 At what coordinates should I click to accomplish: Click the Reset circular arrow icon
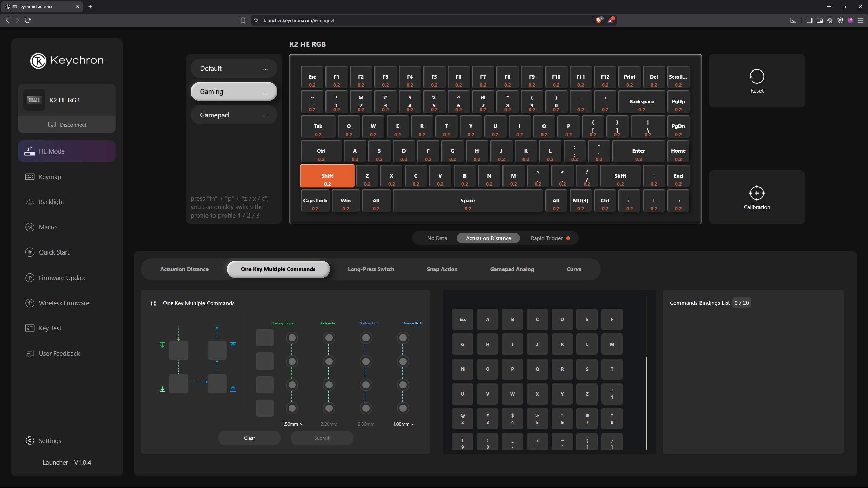coord(756,77)
